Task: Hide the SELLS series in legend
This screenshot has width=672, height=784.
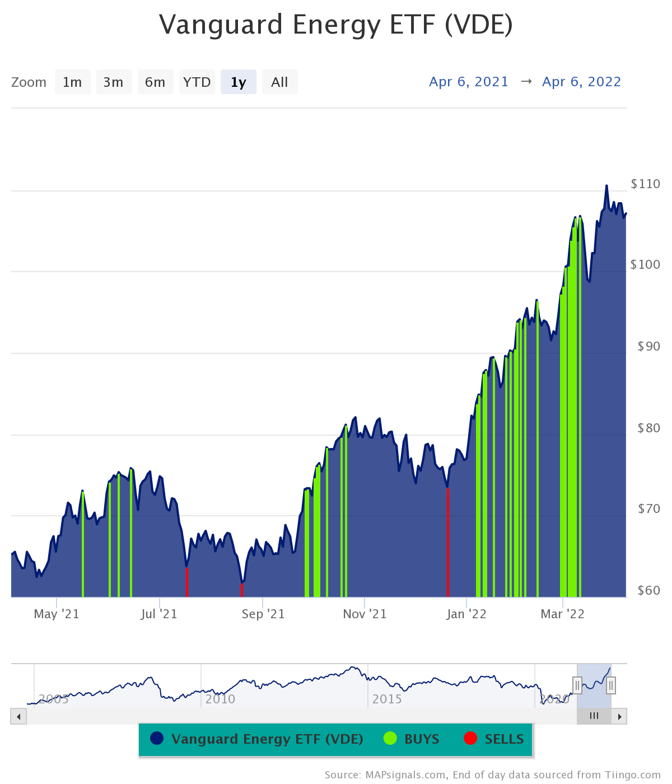Action: pyautogui.click(x=504, y=739)
